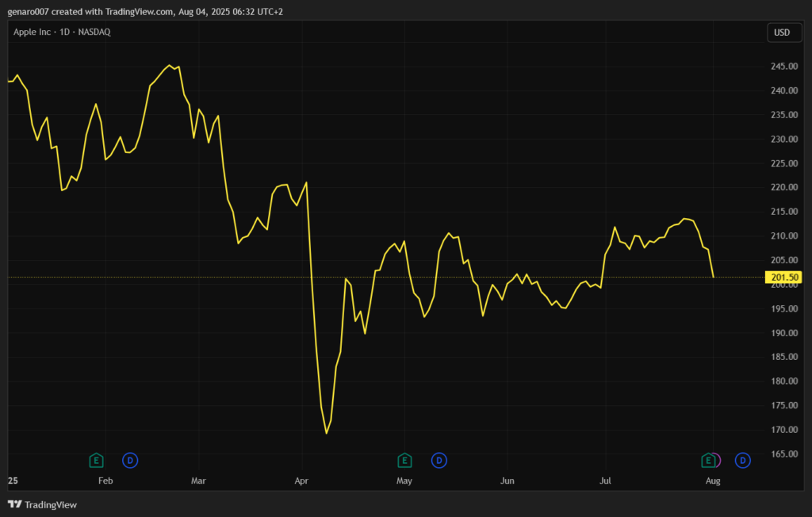Click the Apr label on time axis
Screen dimensions: 812x517
[301, 481]
